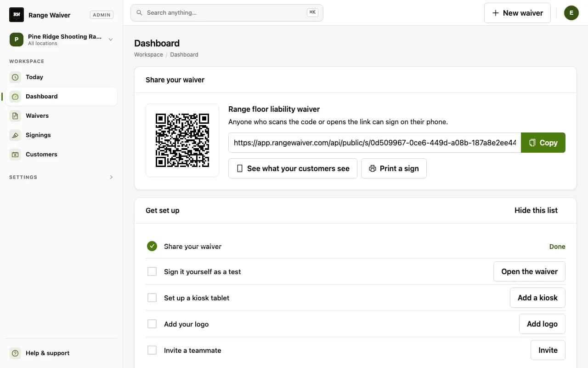Tick the Add your logo checkbox
Viewport: 588px width, 368px height.
(152, 324)
